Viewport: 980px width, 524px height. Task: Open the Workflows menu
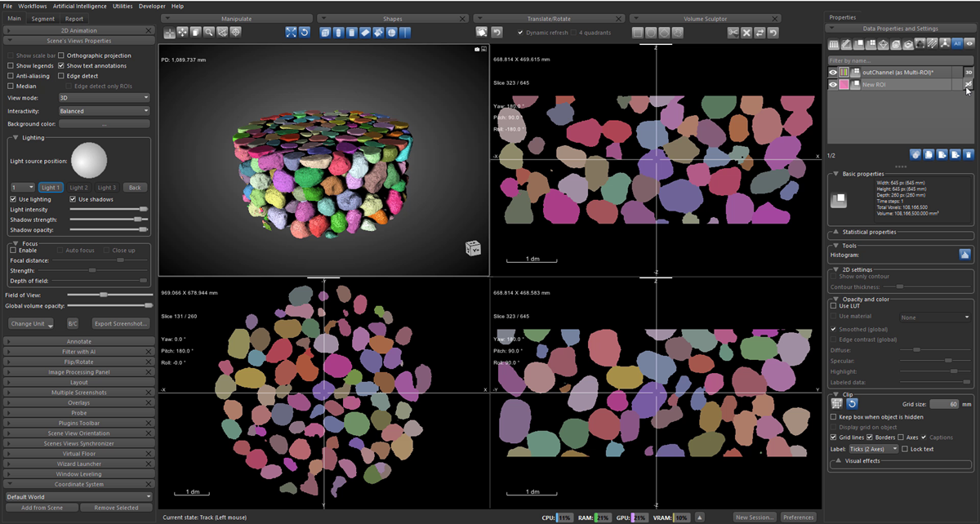(33, 6)
